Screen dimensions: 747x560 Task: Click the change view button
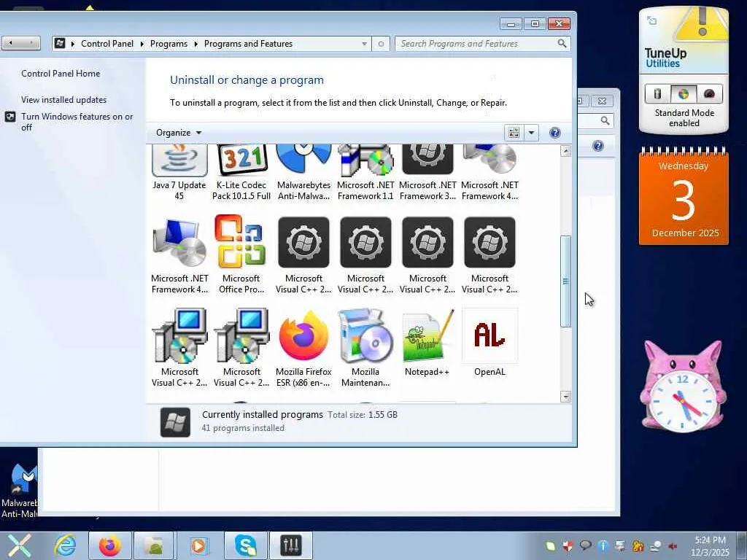[514, 133]
